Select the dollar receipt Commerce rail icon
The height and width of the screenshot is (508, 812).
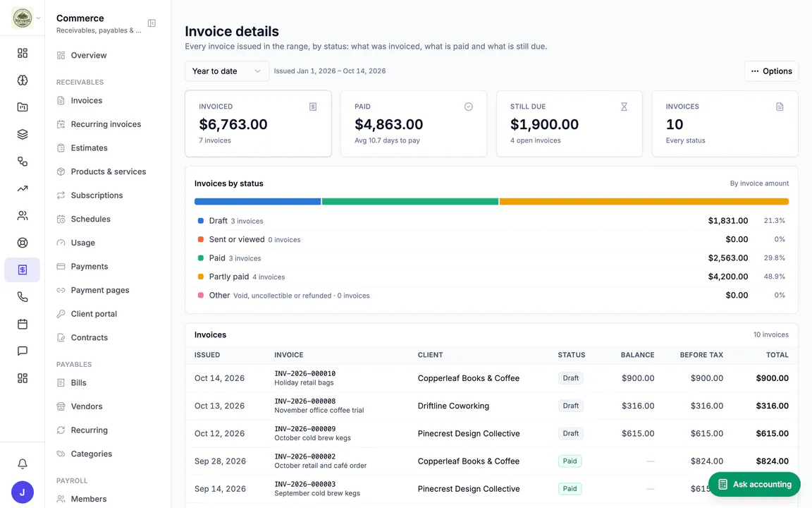tap(23, 270)
